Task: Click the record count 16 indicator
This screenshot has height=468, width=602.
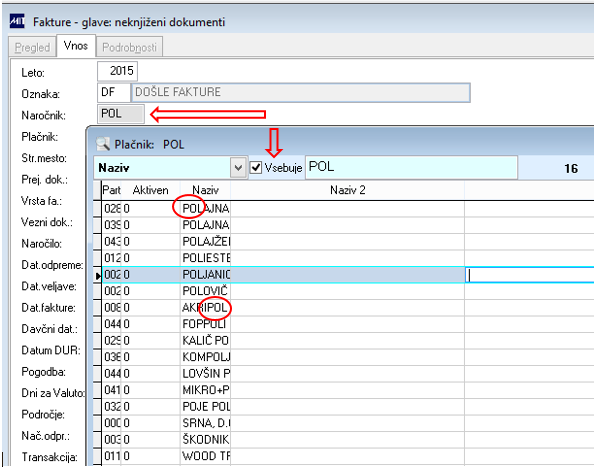Action: coord(571,168)
